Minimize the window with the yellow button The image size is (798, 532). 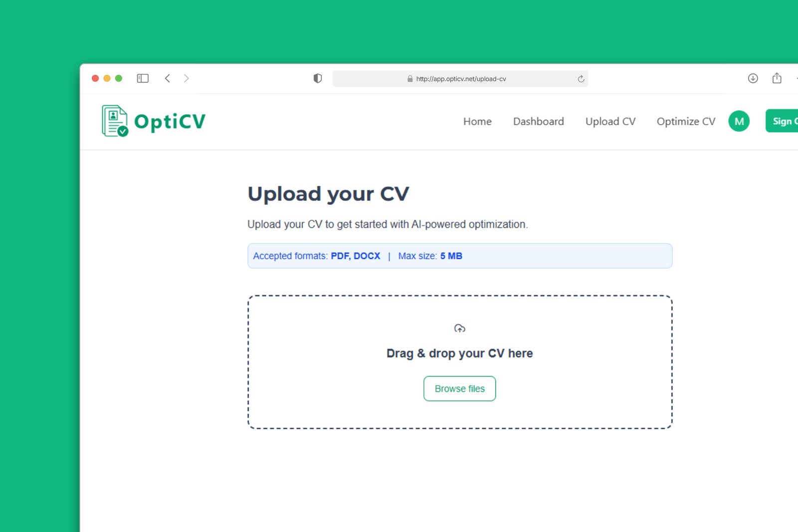click(x=107, y=78)
